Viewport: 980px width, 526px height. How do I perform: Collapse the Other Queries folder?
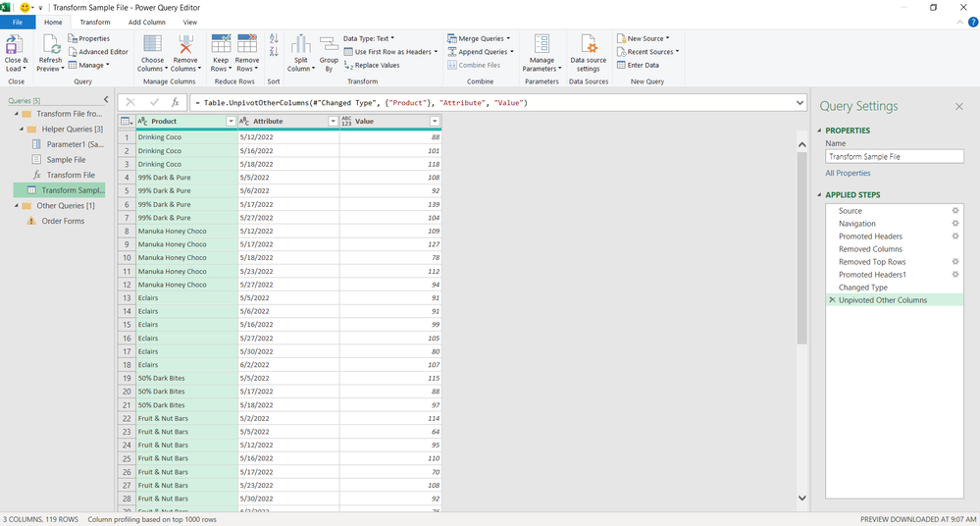click(17, 206)
